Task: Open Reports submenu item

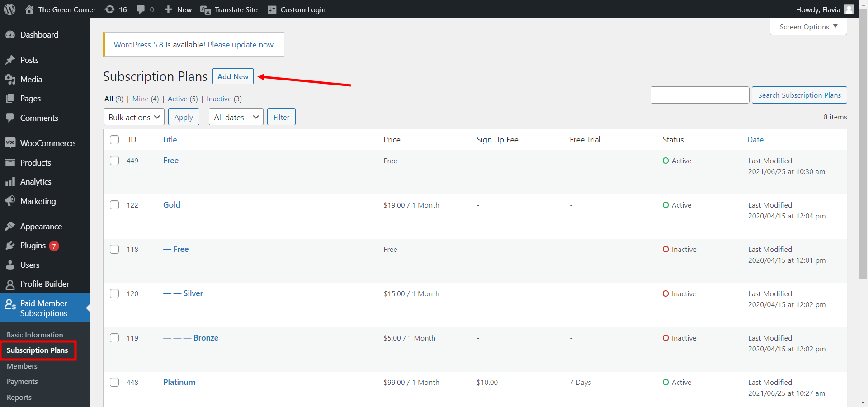Action: [19, 398]
